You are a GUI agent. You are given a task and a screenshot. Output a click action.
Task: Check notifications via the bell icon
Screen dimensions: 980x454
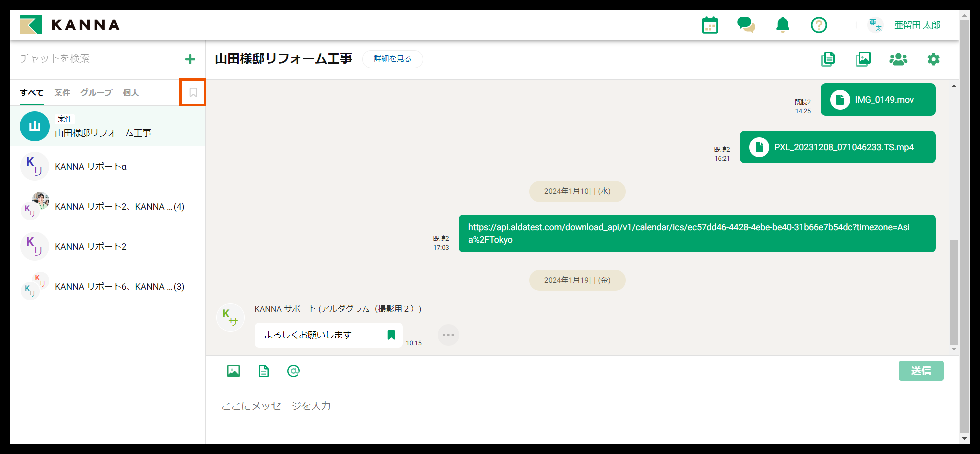coord(782,24)
